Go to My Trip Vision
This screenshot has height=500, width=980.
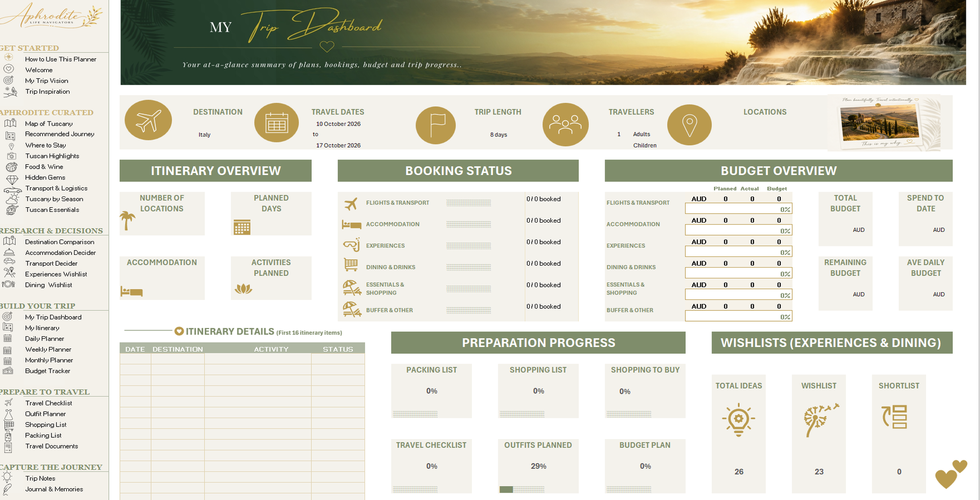47,81
